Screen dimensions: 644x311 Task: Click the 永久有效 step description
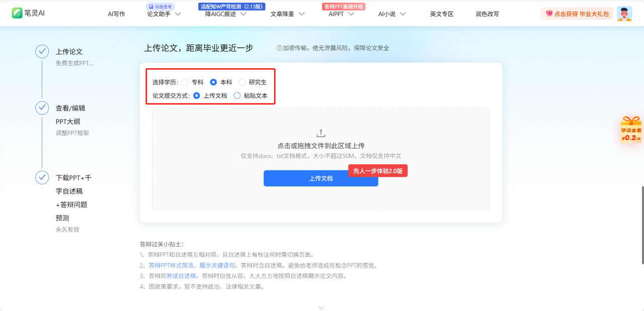point(67,230)
